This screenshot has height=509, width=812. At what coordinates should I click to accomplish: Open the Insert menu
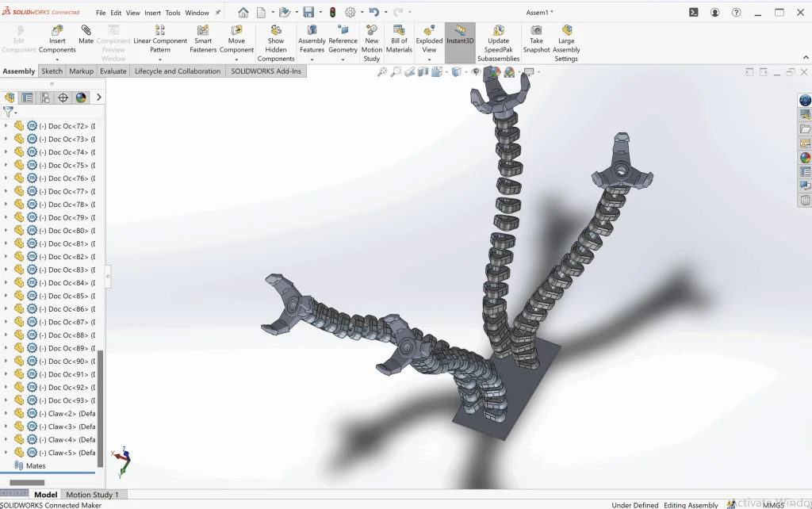tap(152, 13)
